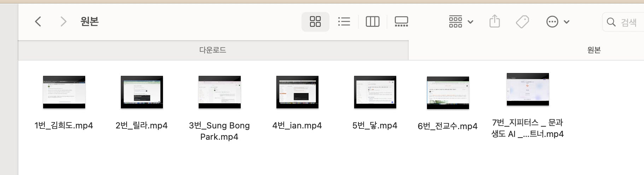Screen dimensions: 644x175
Task: Select the 6번_전교수.mp4 file
Action: (448, 93)
